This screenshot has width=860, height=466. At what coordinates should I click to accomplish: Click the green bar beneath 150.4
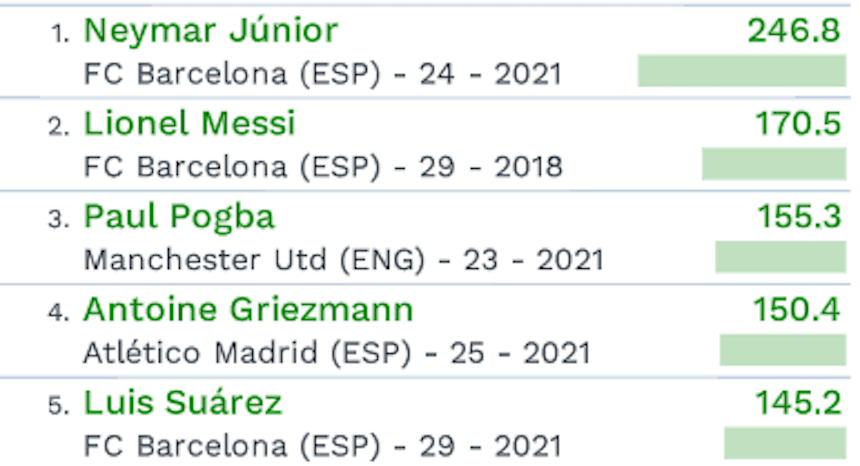(782, 350)
